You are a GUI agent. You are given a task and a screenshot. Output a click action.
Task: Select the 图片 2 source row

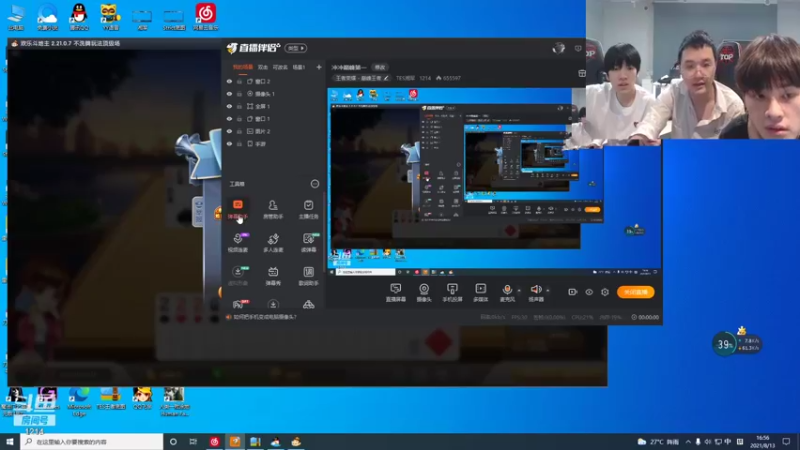coord(273,131)
